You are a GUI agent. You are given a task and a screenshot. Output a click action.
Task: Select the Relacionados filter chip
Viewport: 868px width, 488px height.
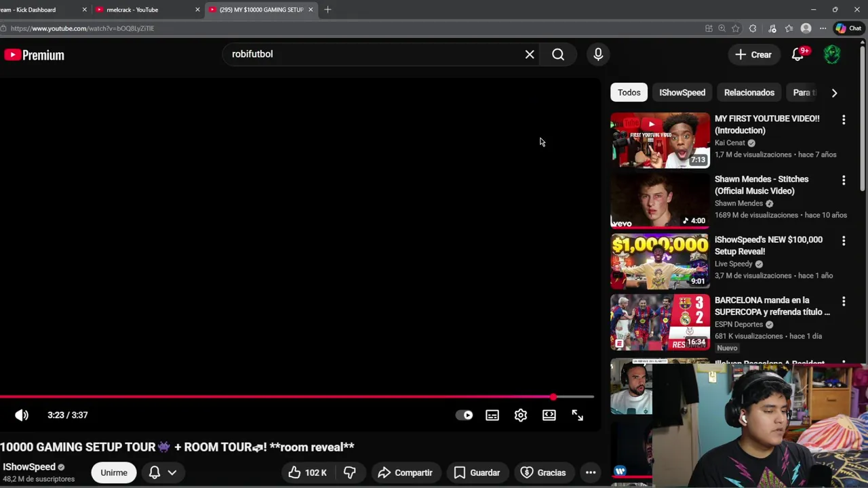749,92
